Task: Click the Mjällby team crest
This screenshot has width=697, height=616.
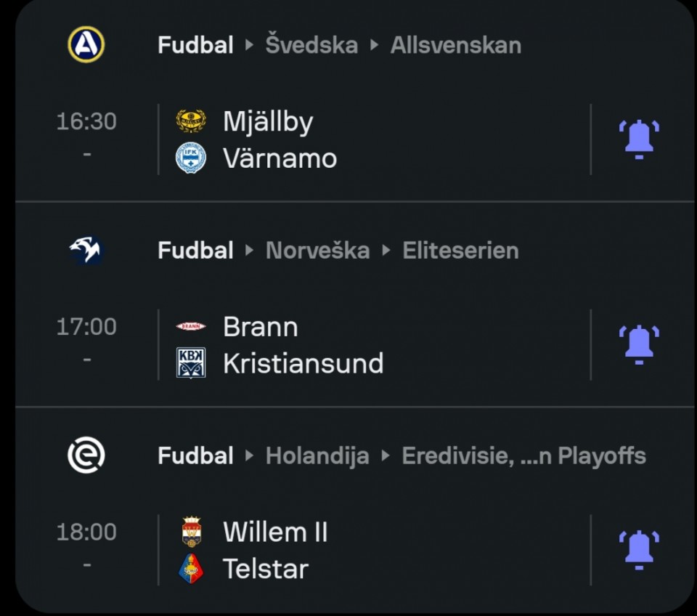Action: pyautogui.click(x=191, y=121)
